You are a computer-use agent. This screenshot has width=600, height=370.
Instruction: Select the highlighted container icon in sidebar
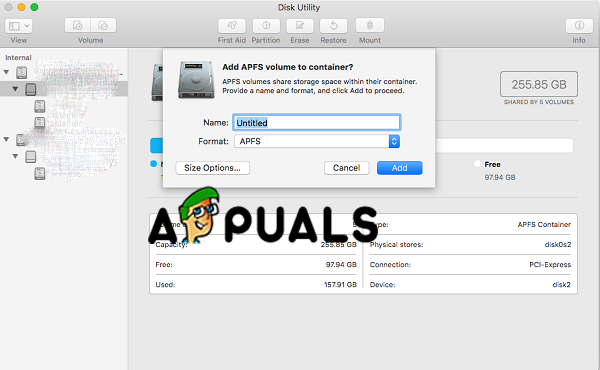click(x=31, y=89)
